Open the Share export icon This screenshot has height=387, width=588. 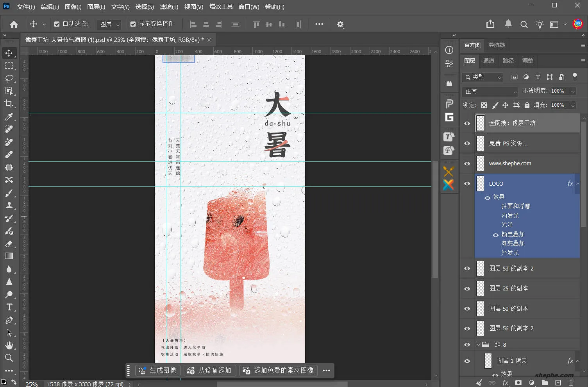[490, 24]
